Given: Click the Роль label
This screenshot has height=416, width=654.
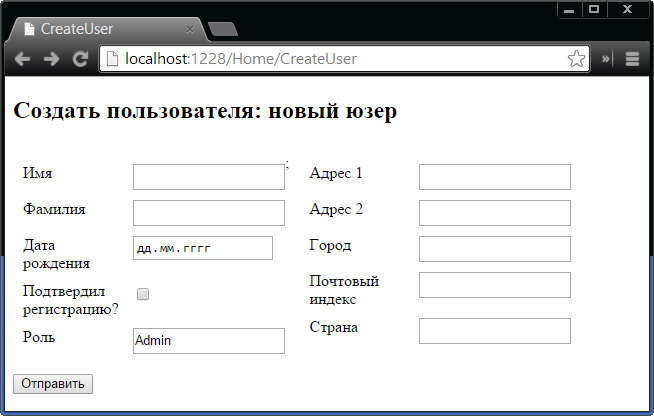Looking at the screenshot, I should point(39,337).
